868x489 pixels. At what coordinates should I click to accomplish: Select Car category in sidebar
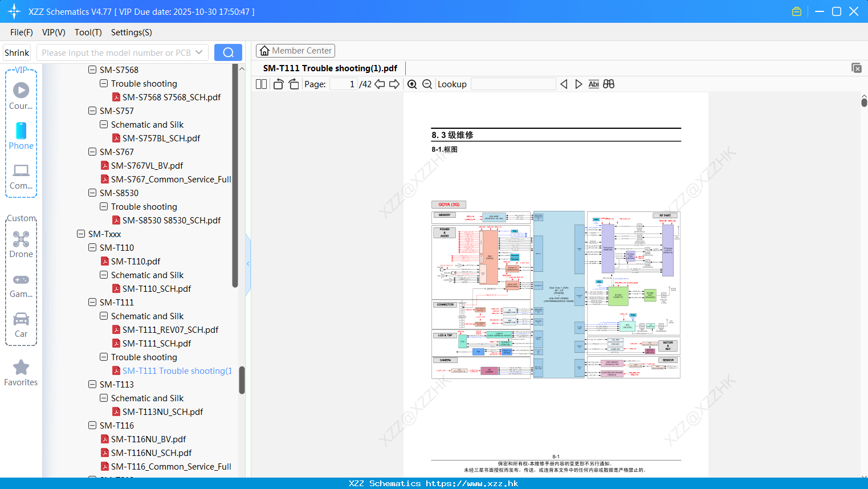21,325
